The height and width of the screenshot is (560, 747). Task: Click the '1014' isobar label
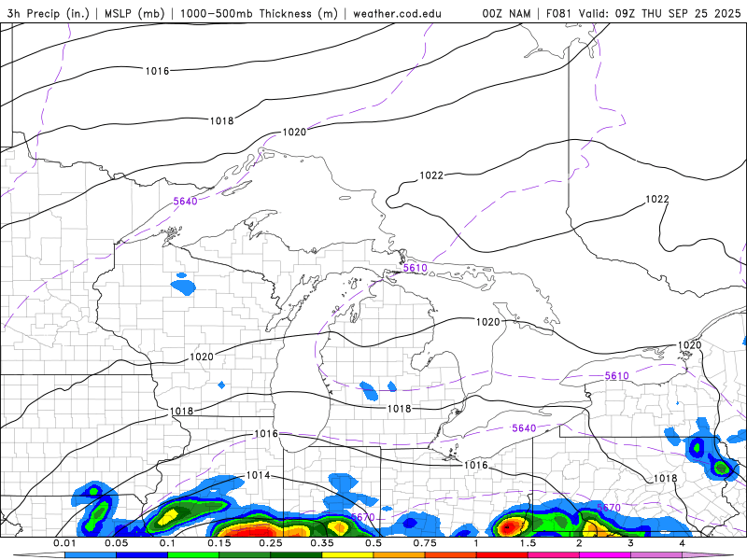click(x=258, y=475)
